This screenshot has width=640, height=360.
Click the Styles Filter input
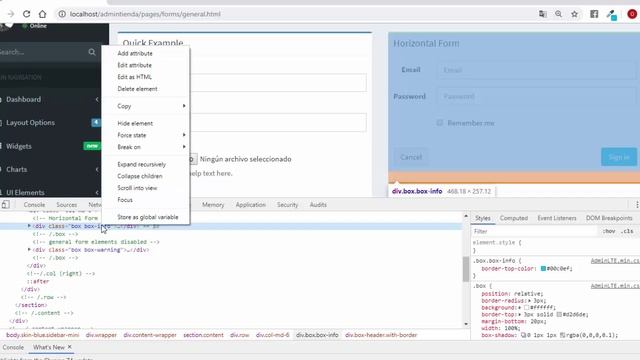click(x=535, y=231)
